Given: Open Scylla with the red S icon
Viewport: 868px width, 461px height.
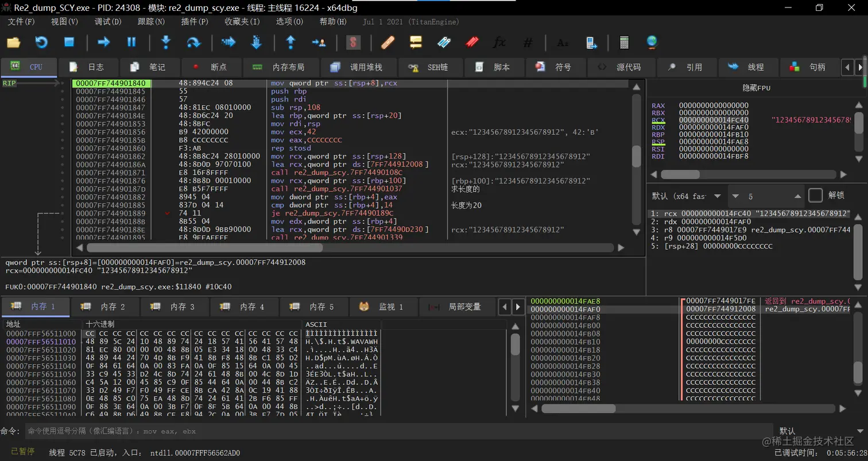Looking at the screenshot, I should point(353,42).
